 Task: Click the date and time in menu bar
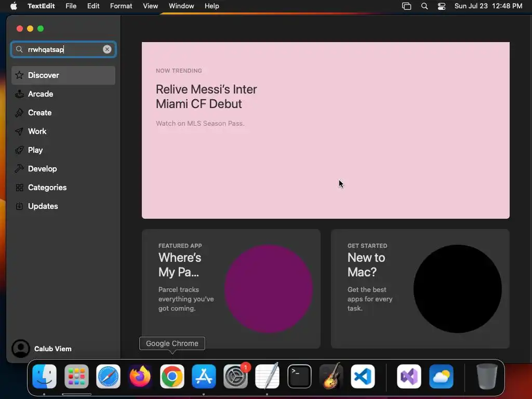click(x=488, y=6)
